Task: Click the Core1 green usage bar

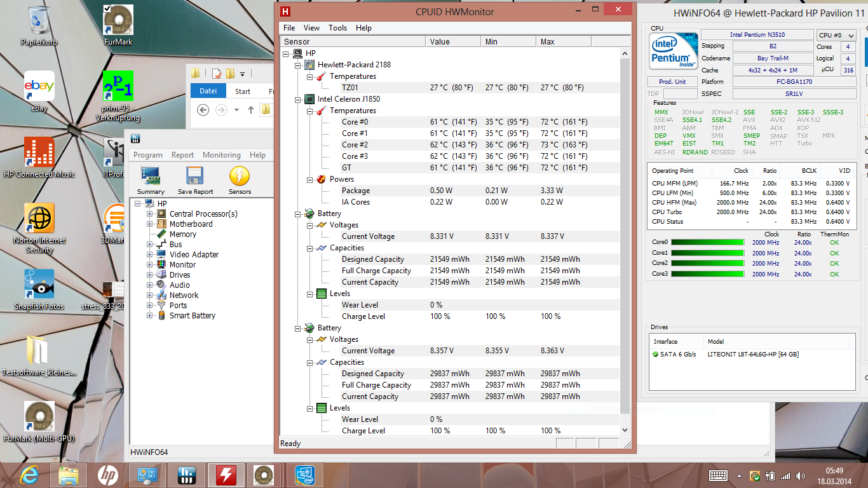Action: [x=707, y=253]
